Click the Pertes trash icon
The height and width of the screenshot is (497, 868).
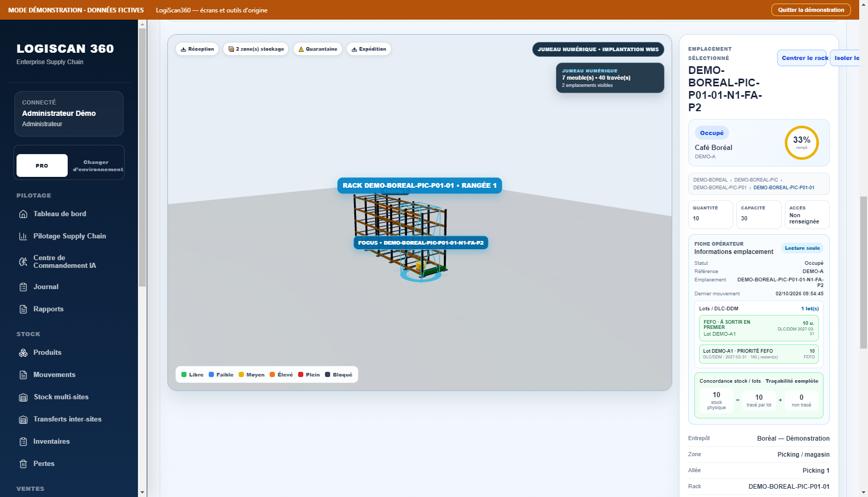pos(23,464)
